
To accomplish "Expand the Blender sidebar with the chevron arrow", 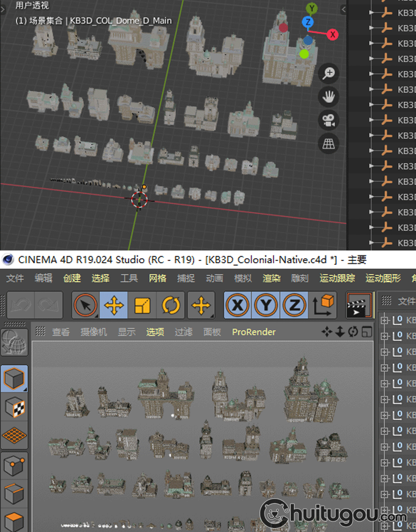I will (343, 9).
